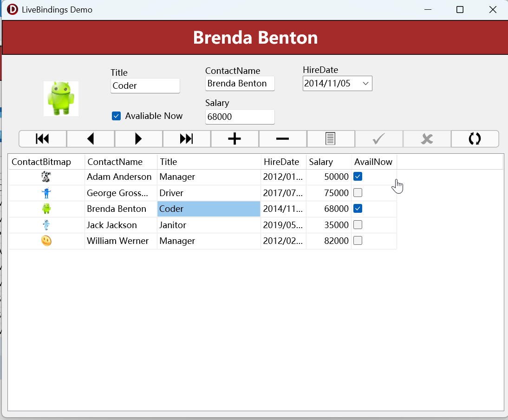Select the William Werner smiley bitmap cell

point(46,241)
